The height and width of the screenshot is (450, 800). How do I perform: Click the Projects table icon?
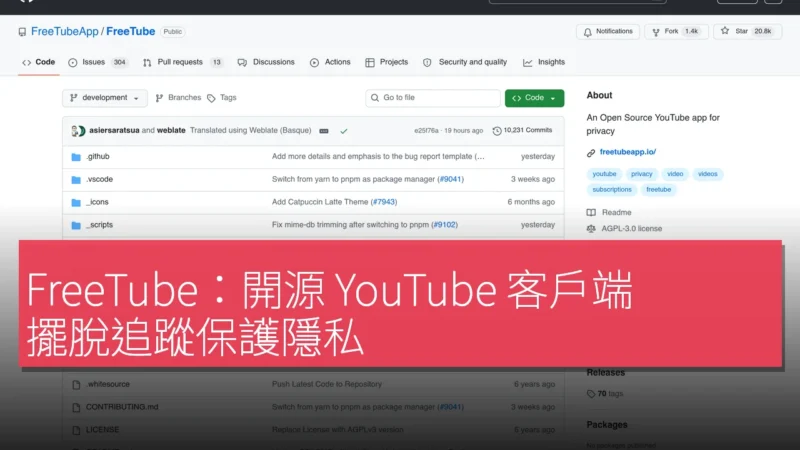click(370, 63)
